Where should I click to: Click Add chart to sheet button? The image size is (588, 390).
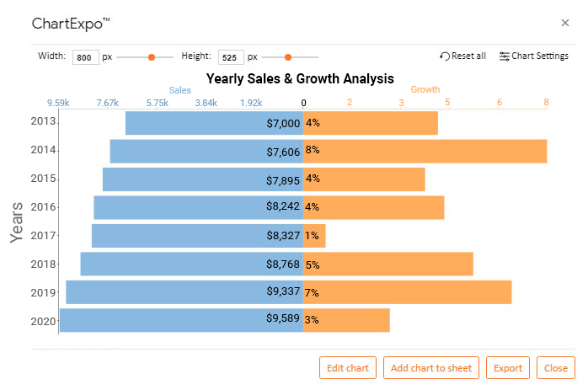(x=431, y=368)
